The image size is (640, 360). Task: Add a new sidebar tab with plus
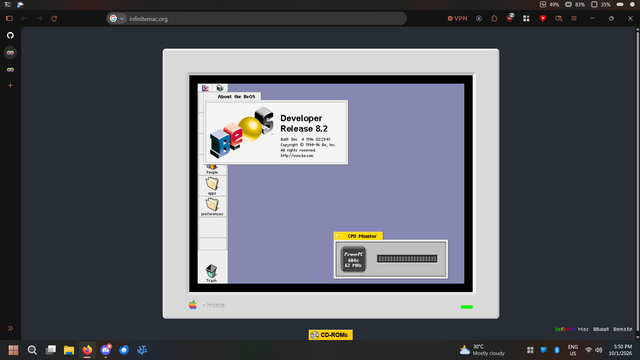coord(10,86)
